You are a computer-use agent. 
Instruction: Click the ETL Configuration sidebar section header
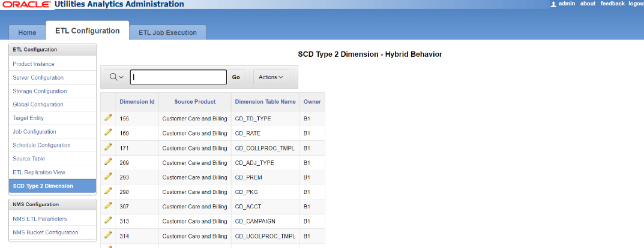[52, 50]
